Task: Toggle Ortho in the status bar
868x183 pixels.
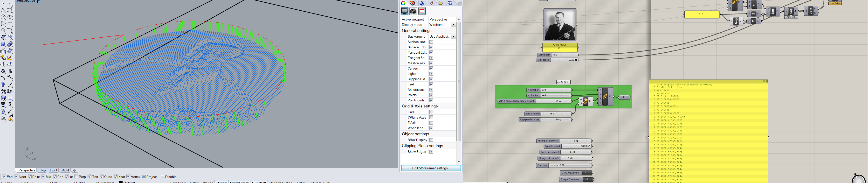Action: point(194,182)
